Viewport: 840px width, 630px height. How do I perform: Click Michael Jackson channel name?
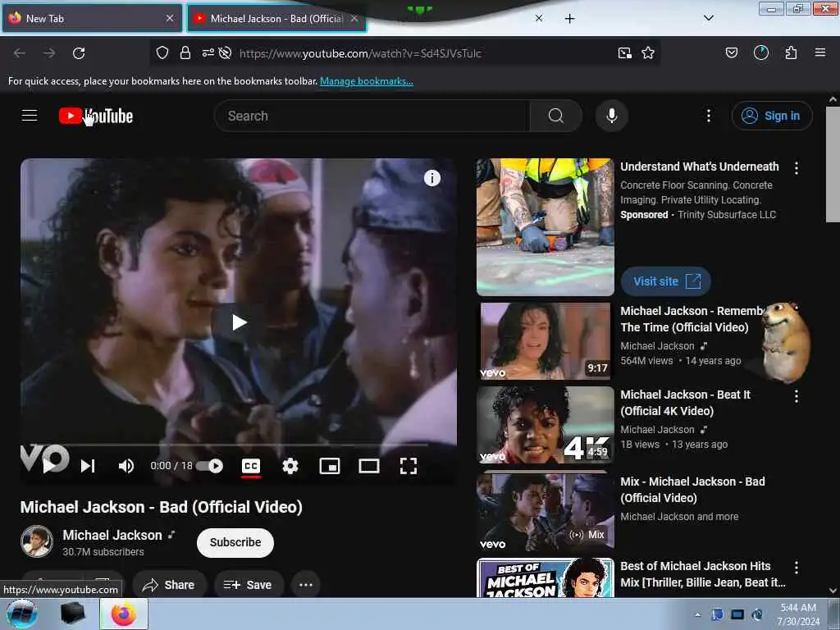click(112, 535)
